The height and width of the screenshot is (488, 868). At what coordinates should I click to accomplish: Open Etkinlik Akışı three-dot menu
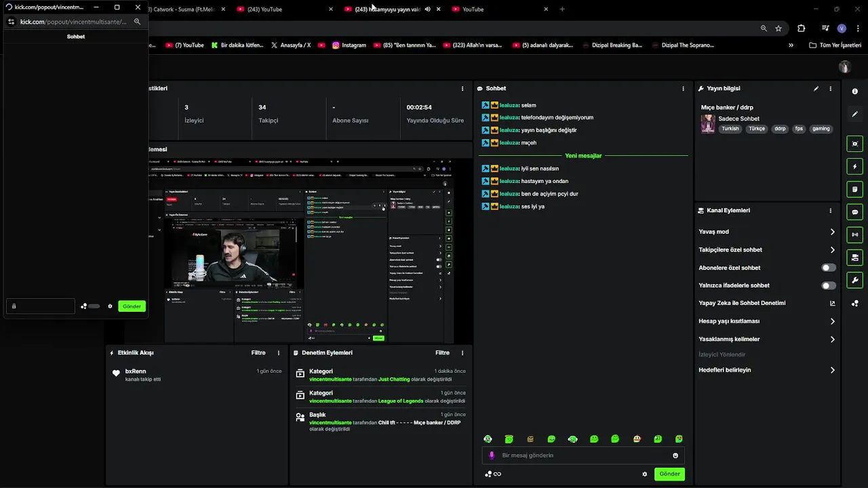[x=278, y=353]
